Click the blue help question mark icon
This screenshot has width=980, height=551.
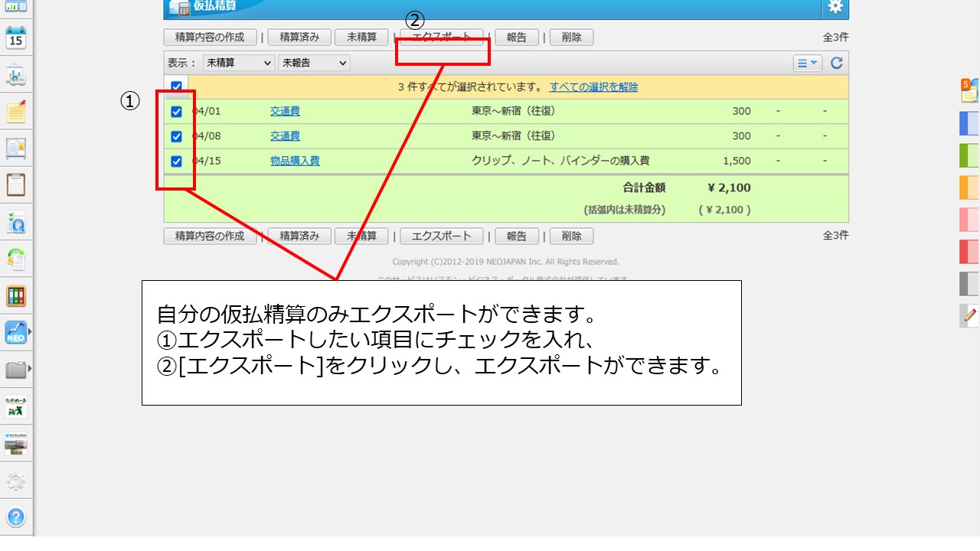[16, 517]
